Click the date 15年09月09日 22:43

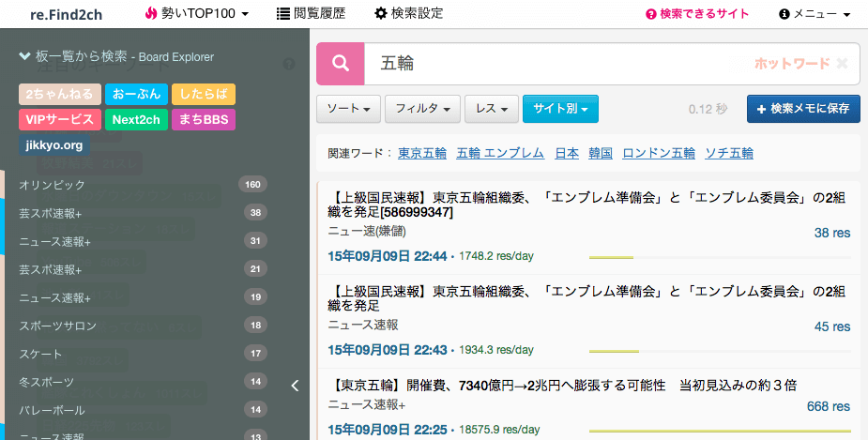pyautogui.click(x=388, y=350)
